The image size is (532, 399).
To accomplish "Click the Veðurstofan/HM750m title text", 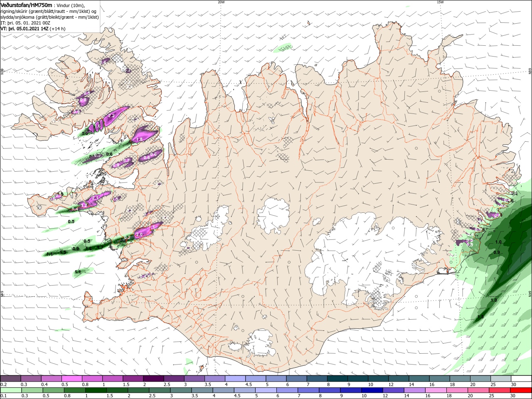I will point(26,5).
